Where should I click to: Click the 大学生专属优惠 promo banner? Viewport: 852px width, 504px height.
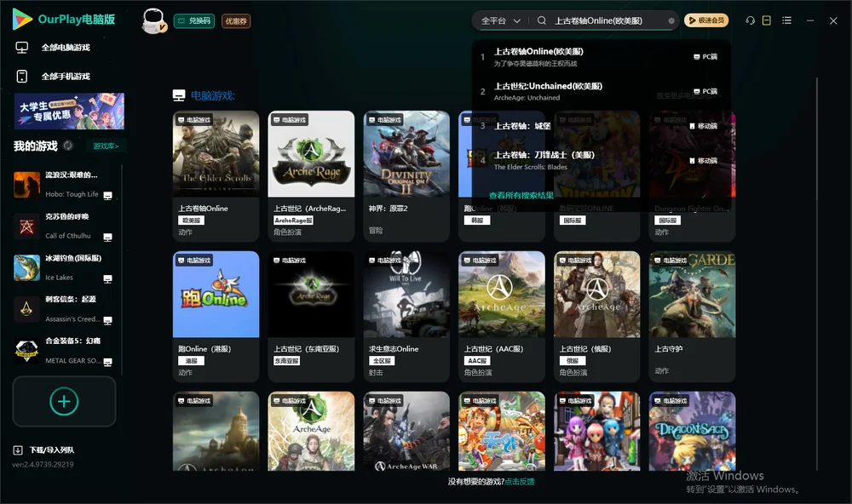point(69,112)
